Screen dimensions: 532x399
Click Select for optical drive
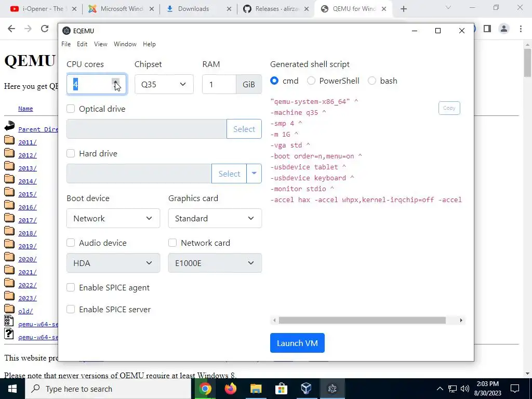[244, 129]
